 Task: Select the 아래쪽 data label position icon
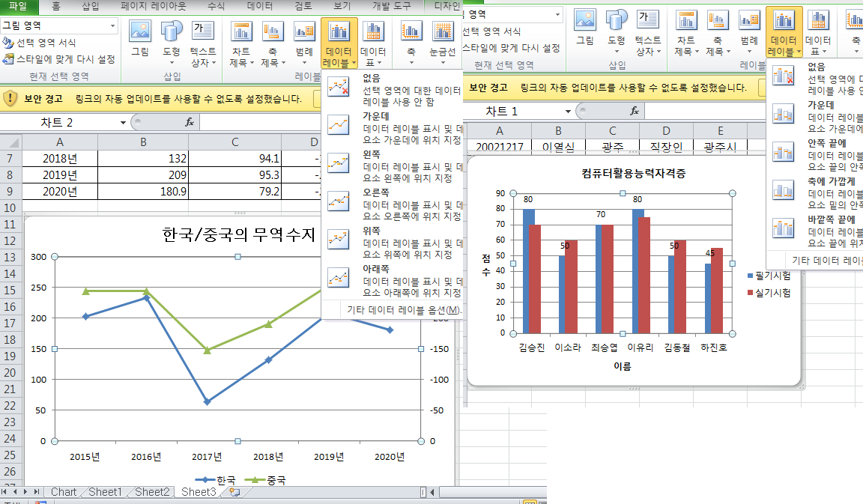[339, 278]
